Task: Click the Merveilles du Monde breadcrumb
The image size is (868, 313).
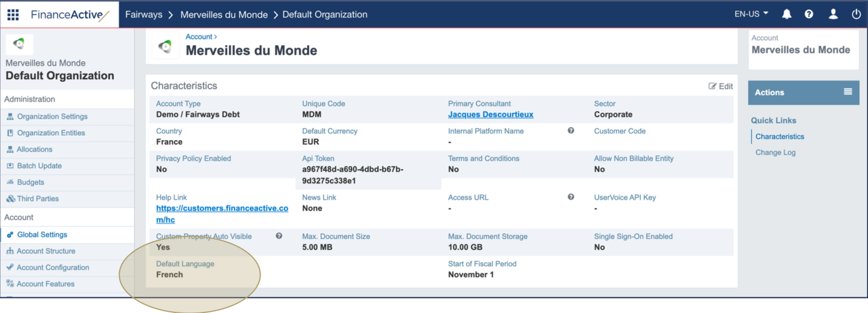Action: click(x=224, y=14)
